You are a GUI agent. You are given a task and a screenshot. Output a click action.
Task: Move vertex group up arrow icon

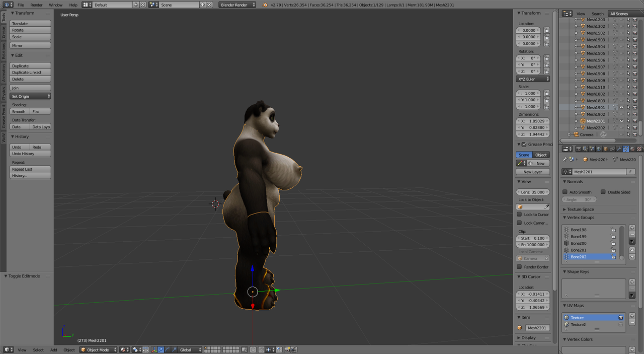point(632,250)
